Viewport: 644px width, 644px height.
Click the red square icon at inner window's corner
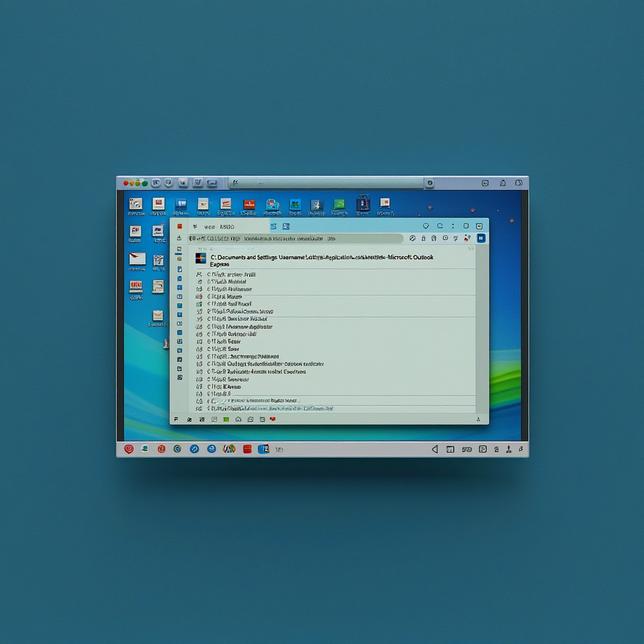pyautogui.click(x=179, y=226)
